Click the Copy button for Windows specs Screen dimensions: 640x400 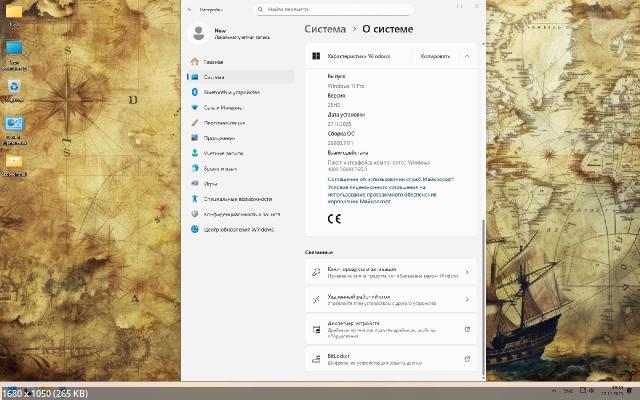(x=435, y=57)
